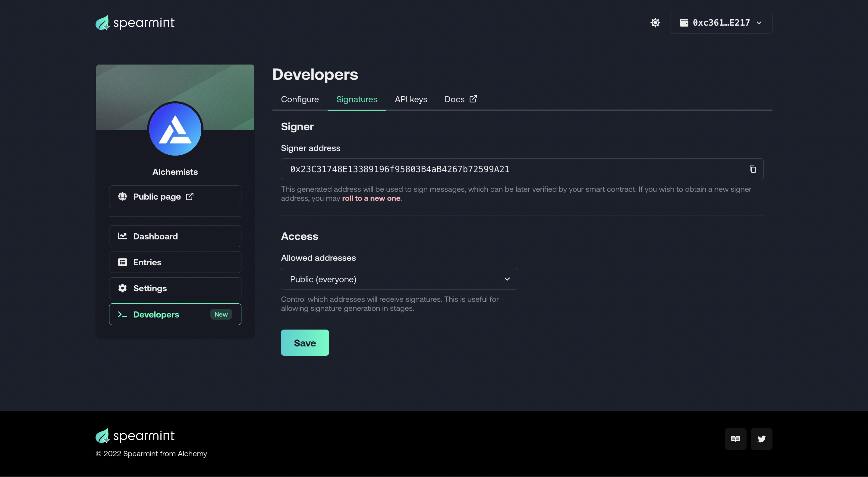Switch to the Configure tab
This screenshot has height=477, width=868.
coord(300,100)
